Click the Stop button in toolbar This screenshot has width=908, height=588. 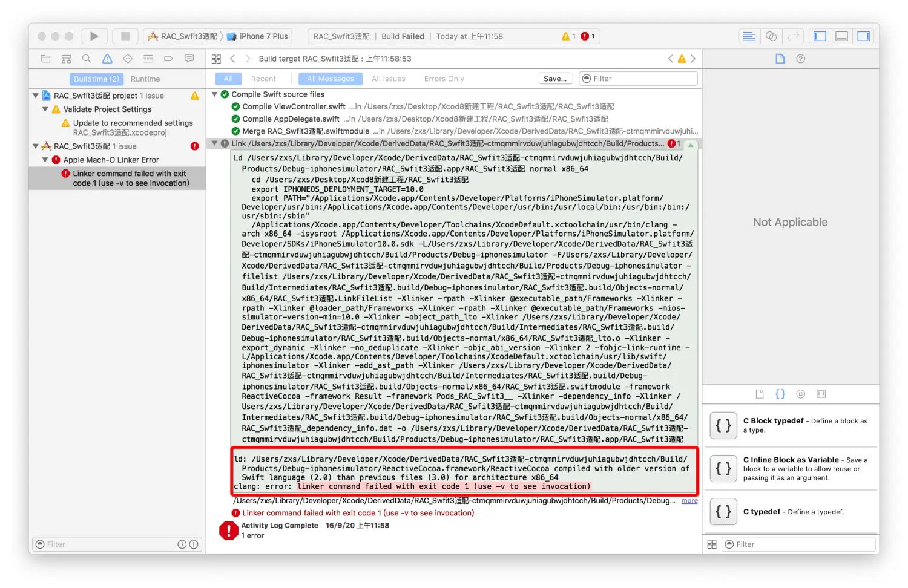pyautogui.click(x=125, y=36)
